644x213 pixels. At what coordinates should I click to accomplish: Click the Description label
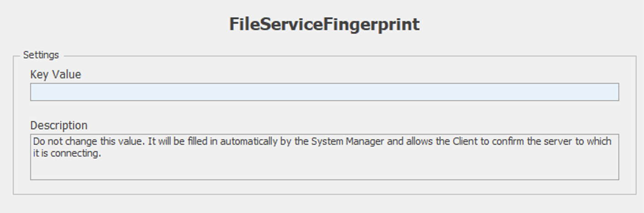[x=58, y=125]
